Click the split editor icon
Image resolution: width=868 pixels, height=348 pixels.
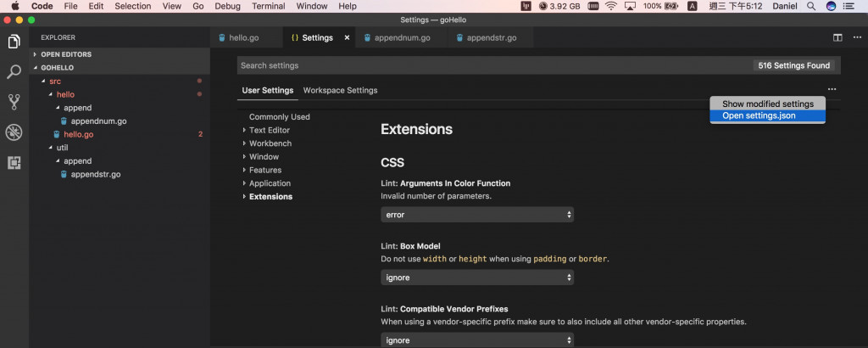(837, 37)
